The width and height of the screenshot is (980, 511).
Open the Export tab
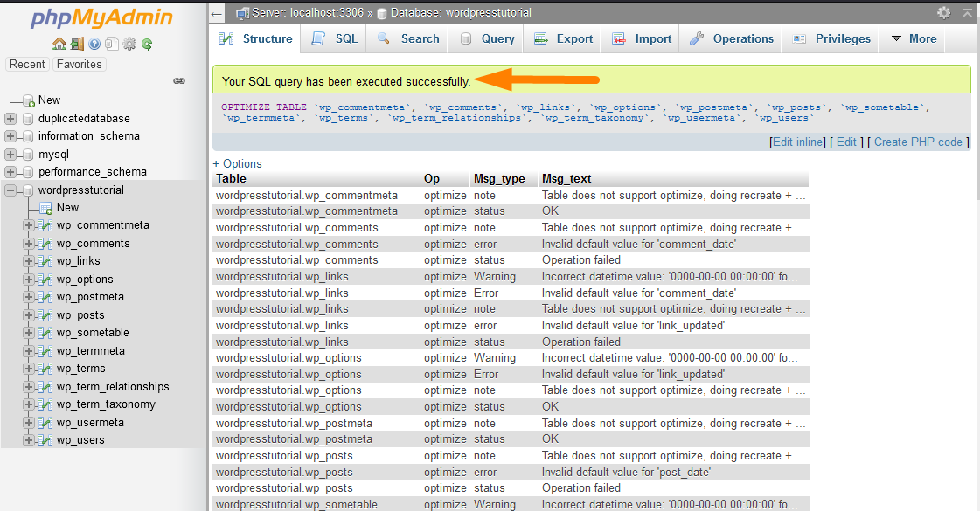click(563, 38)
